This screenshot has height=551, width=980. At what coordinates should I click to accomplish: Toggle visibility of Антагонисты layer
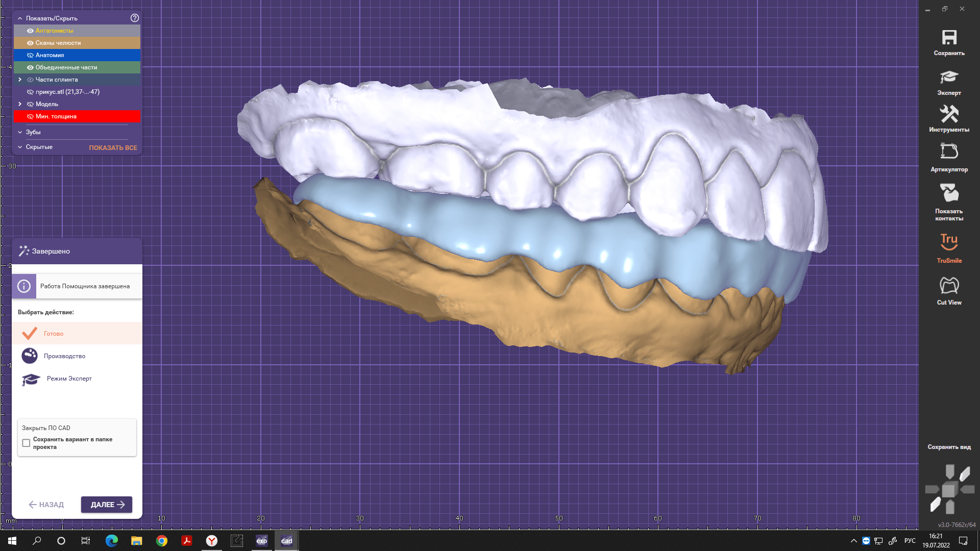pyautogui.click(x=30, y=31)
